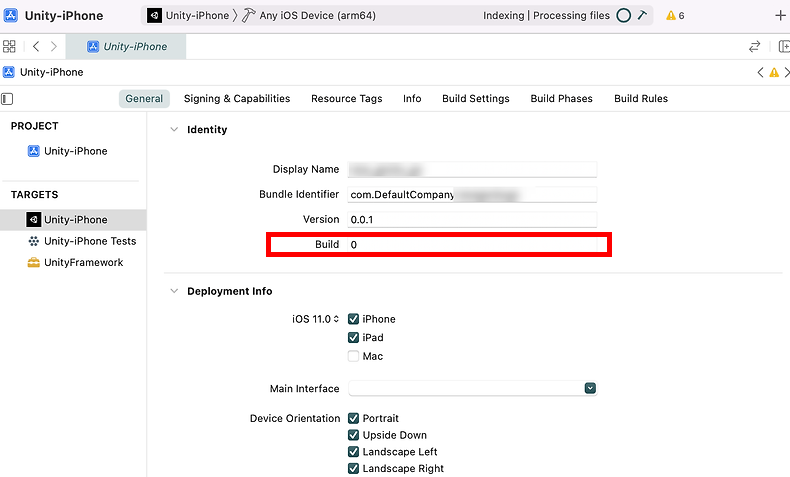This screenshot has width=790, height=477.
Task: Click the build hammer icon beside the destination
Action: coord(248,16)
